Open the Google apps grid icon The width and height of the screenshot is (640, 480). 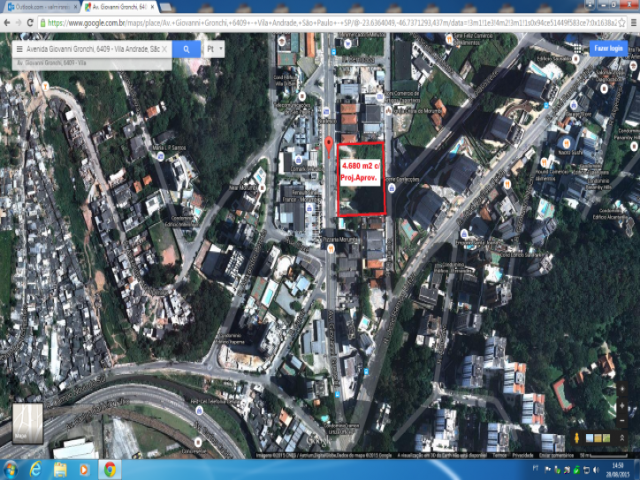click(577, 49)
